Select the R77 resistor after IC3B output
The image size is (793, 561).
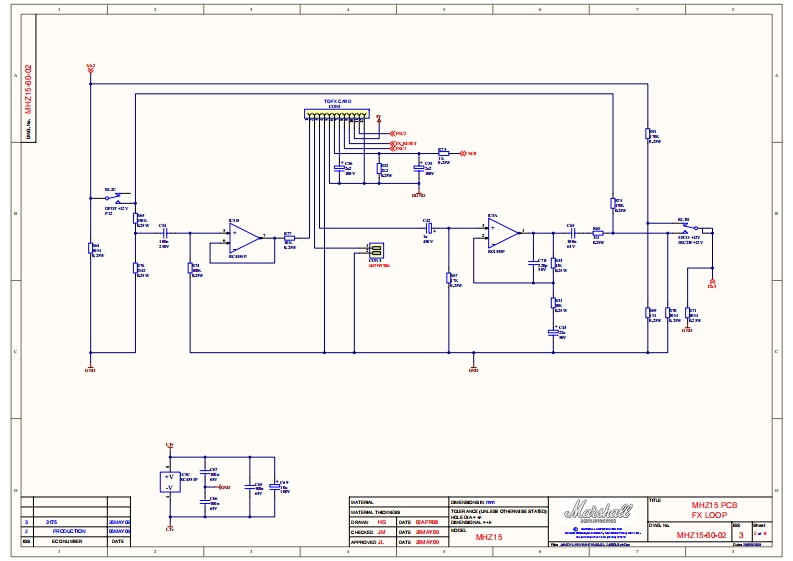(x=289, y=237)
